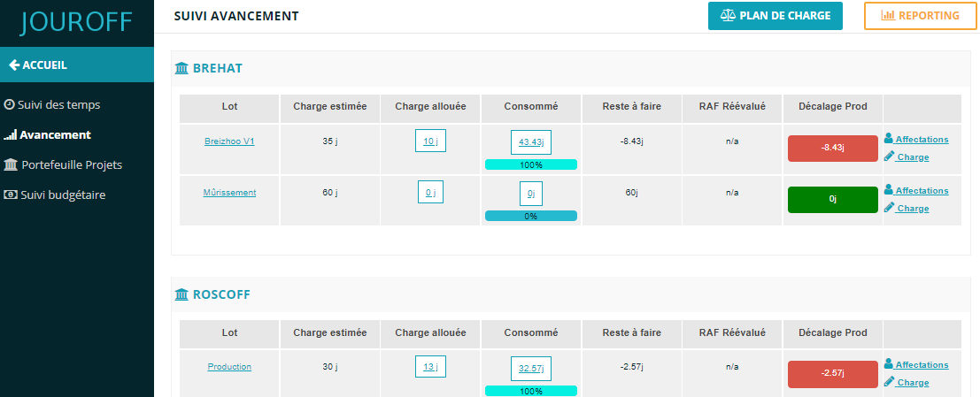Click the BREHAT project building icon
This screenshot has width=980, height=397.
pos(181,68)
